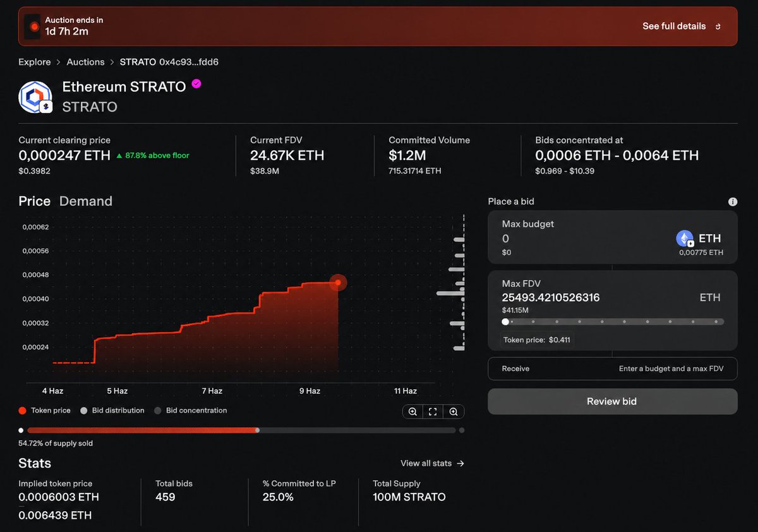Click the 54.72% of supply sold text

tap(56, 443)
